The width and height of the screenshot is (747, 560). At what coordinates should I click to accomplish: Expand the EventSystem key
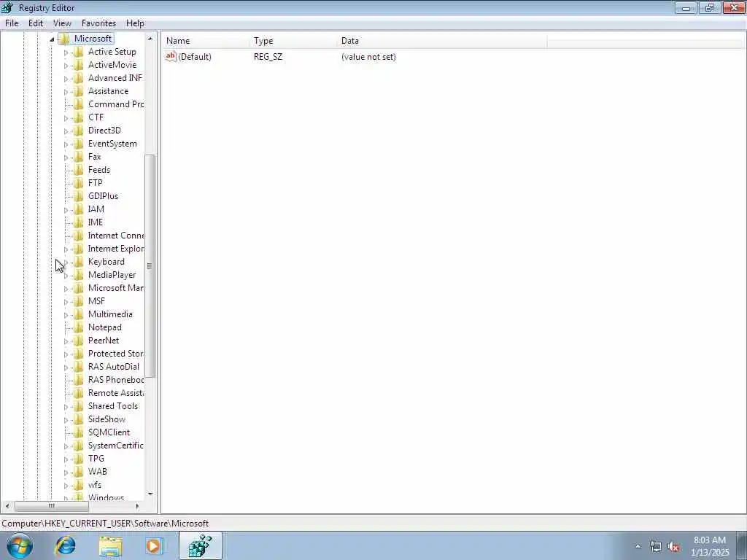click(x=66, y=144)
